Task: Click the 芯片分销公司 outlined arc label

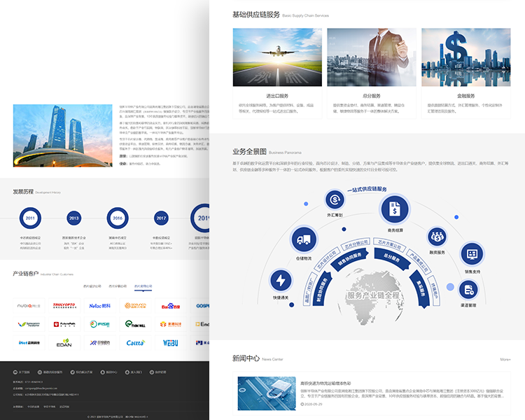Action: point(356,244)
